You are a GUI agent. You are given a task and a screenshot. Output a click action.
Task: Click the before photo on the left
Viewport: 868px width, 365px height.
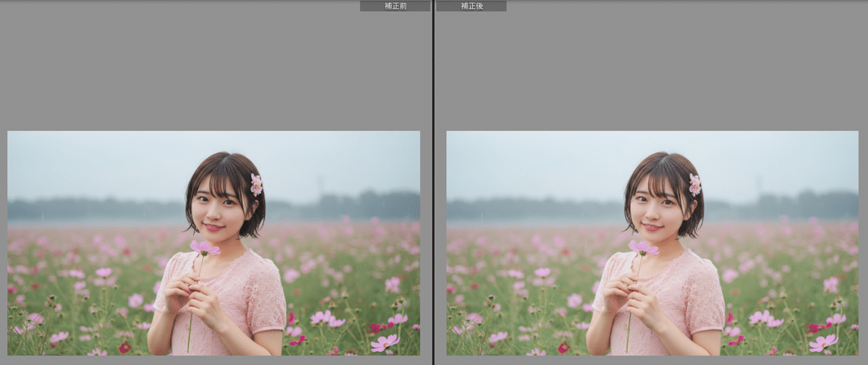click(x=213, y=243)
